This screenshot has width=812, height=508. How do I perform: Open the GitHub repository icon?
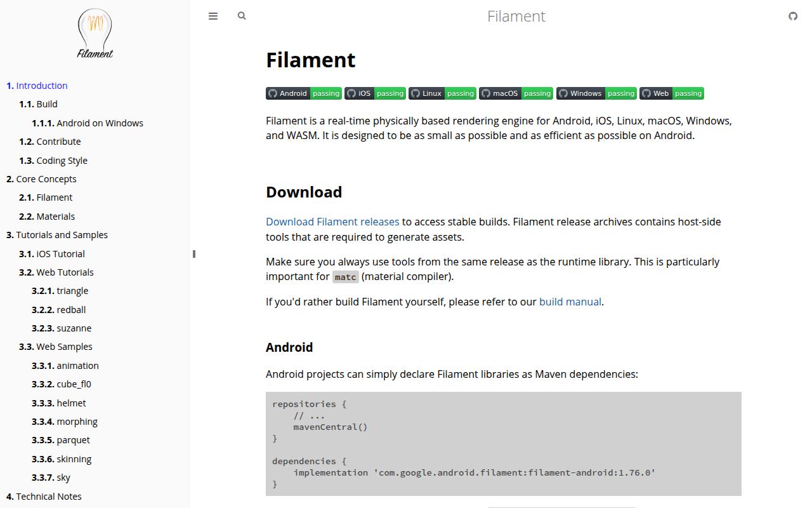(x=793, y=17)
